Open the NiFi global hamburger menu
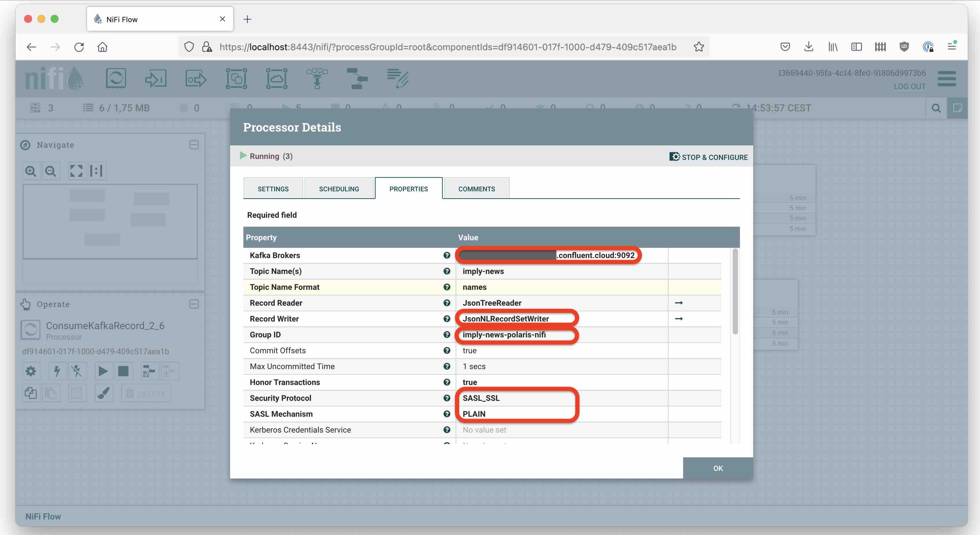This screenshot has width=980, height=535. pos(947,79)
